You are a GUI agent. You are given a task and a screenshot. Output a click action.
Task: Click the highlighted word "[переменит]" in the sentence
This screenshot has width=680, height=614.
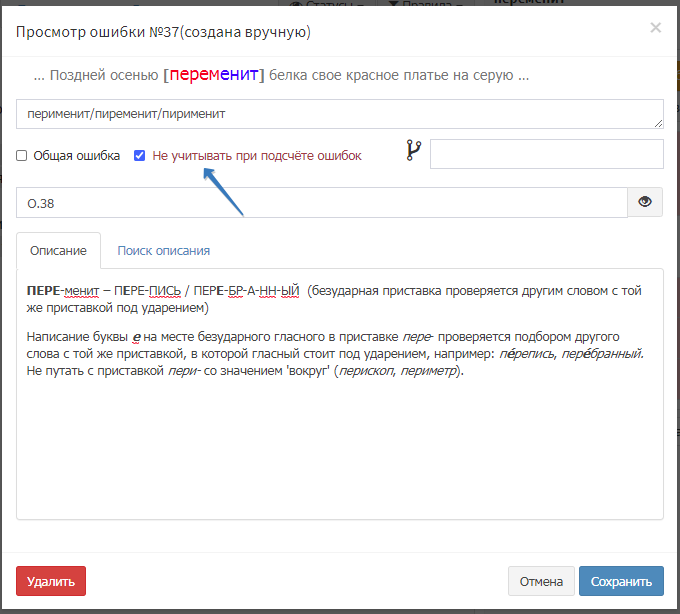214,75
